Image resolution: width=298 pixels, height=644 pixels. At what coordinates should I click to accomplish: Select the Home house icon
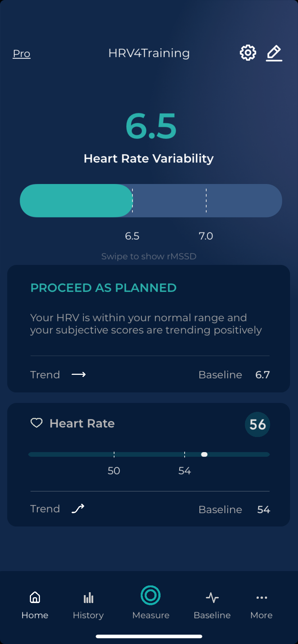point(35,597)
